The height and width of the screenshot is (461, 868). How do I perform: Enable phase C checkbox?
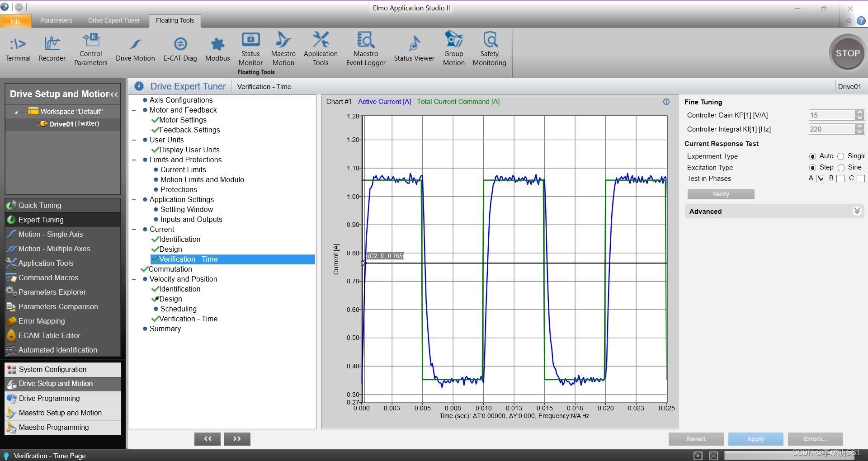tap(861, 179)
